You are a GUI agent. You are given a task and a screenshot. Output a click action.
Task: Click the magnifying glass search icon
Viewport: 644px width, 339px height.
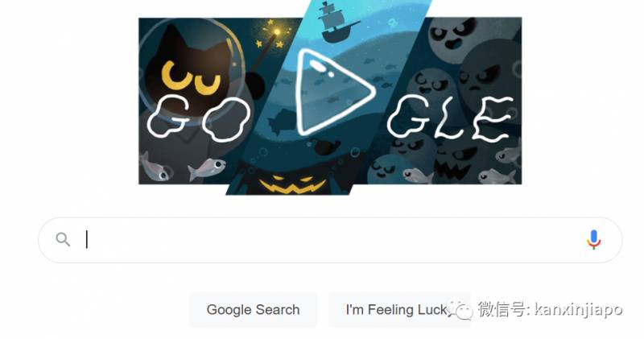point(63,239)
